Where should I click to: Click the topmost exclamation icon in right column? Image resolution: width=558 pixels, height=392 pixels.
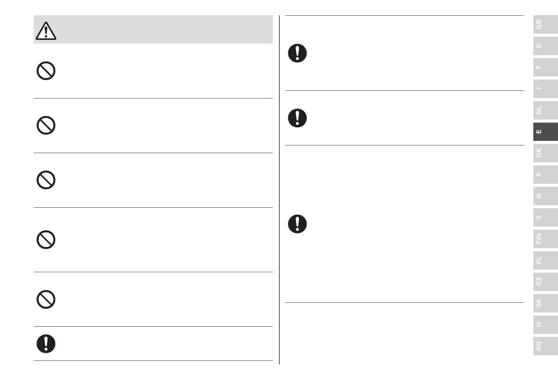297,53
